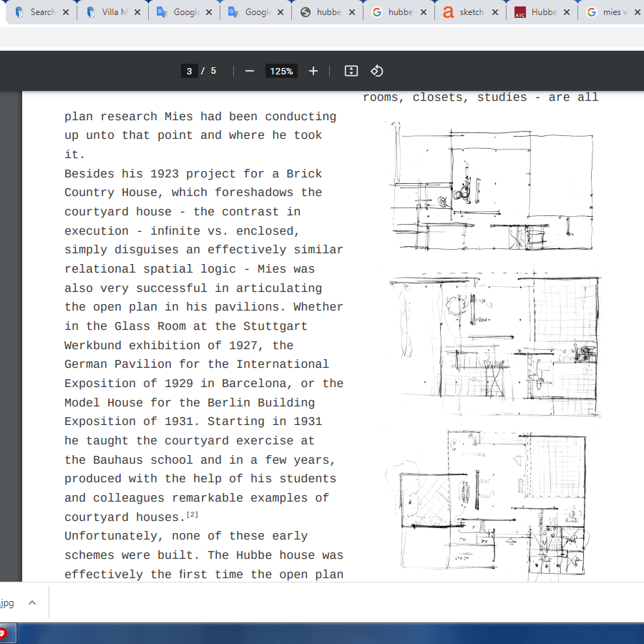Viewport: 644px width, 644px height.
Task: Edit the current page number field
Action: click(190, 71)
